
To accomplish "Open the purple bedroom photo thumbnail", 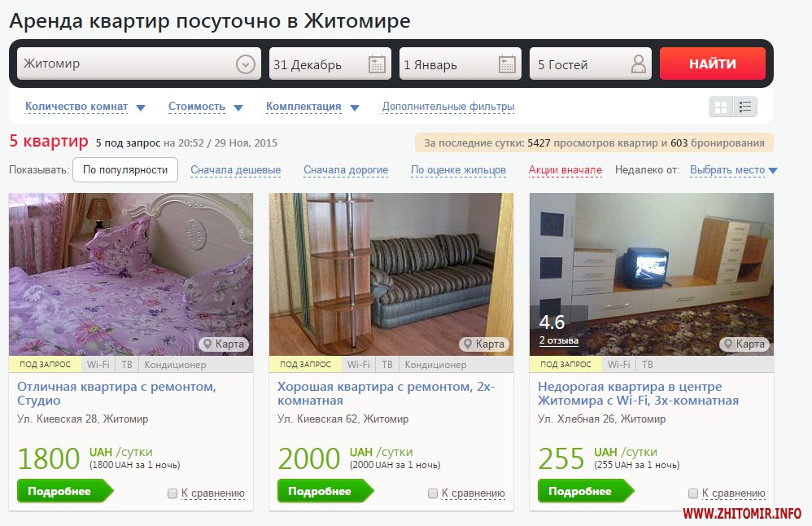I will tap(131, 274).
